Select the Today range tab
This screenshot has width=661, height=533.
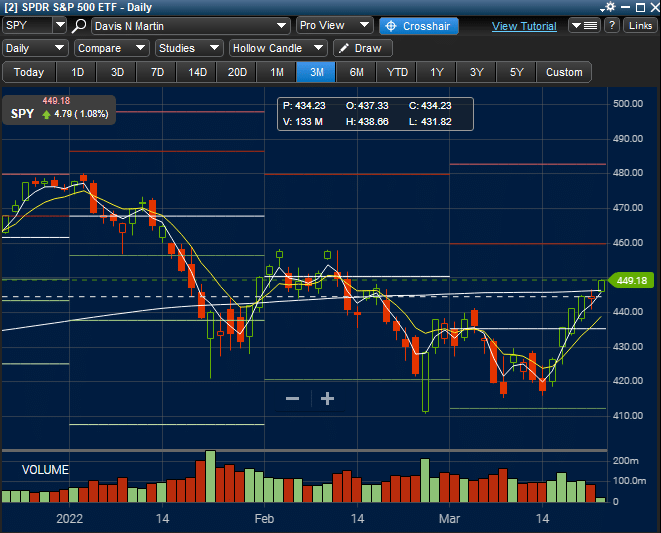[29, 72]
